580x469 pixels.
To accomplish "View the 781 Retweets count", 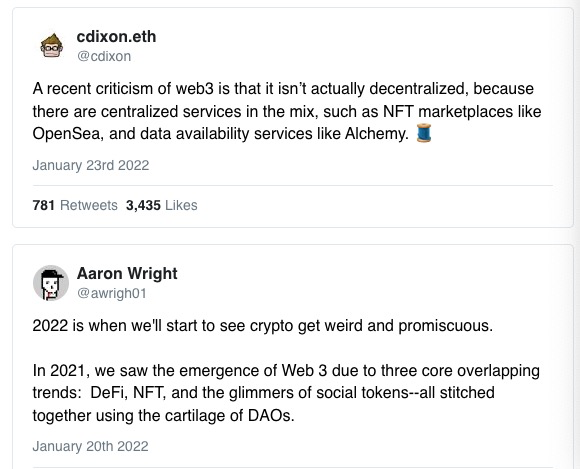I will coord(75,205).
